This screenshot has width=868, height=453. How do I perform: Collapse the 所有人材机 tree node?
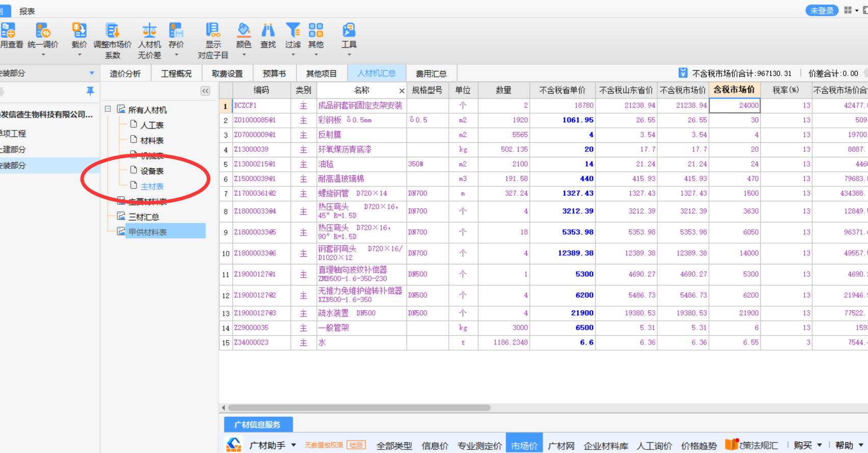coord(108,109)
